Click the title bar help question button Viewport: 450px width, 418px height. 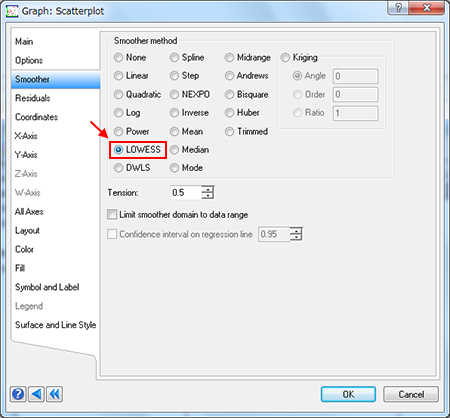tap(398, 7)
